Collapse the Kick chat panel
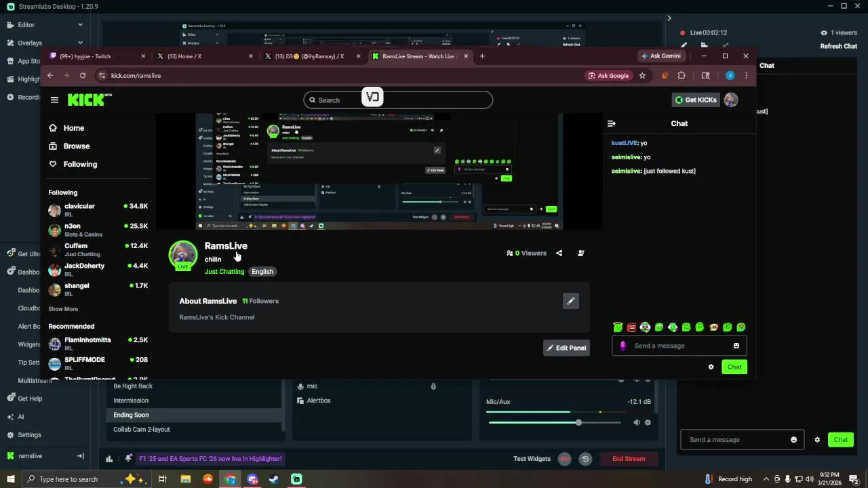 click(611, 124)
